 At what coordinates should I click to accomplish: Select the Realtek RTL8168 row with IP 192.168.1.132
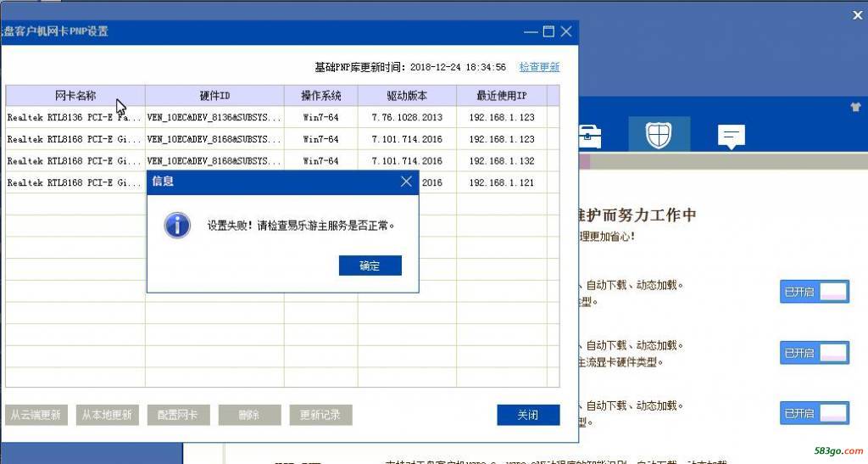282,161
